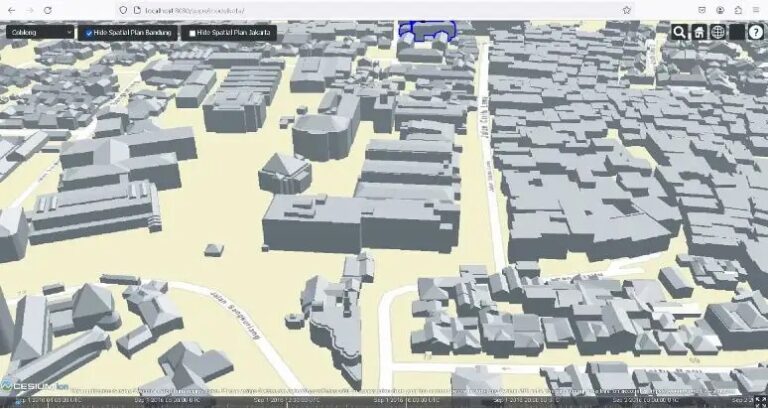
Task: Expand the Coblong district dropdown
Action: point(40,32)
